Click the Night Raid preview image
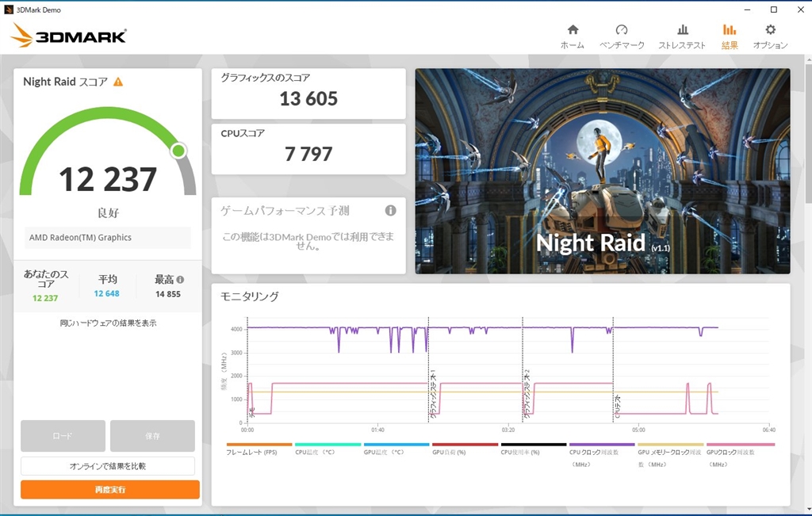This screenshot has width=812, height=516. point(603,170)
